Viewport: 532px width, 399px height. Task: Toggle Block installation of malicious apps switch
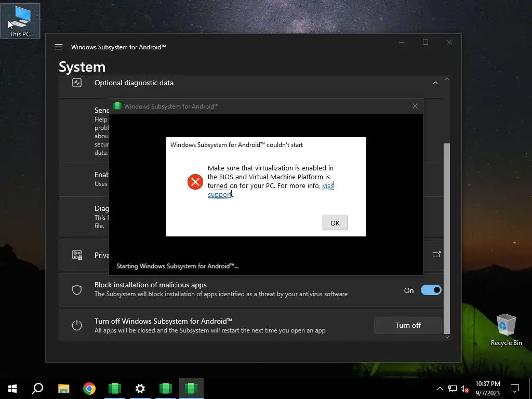tap(431, 290)
